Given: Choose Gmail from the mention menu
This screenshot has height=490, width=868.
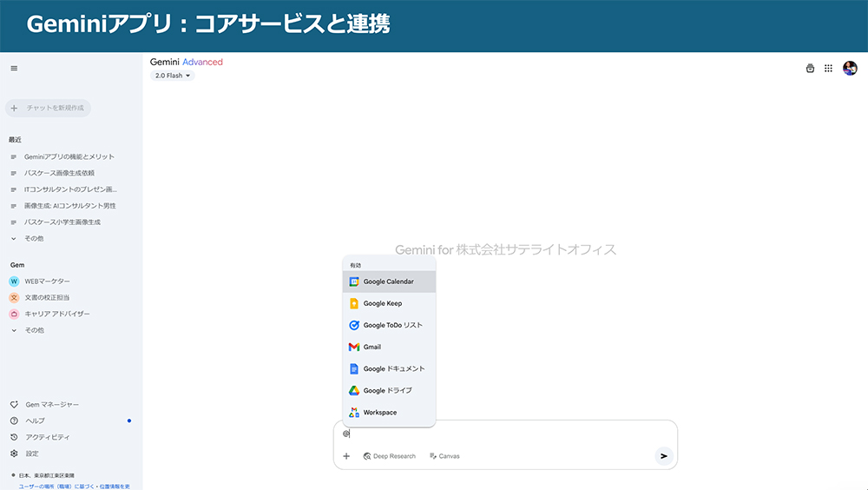Looking at the screenshot, I should 389,347.
